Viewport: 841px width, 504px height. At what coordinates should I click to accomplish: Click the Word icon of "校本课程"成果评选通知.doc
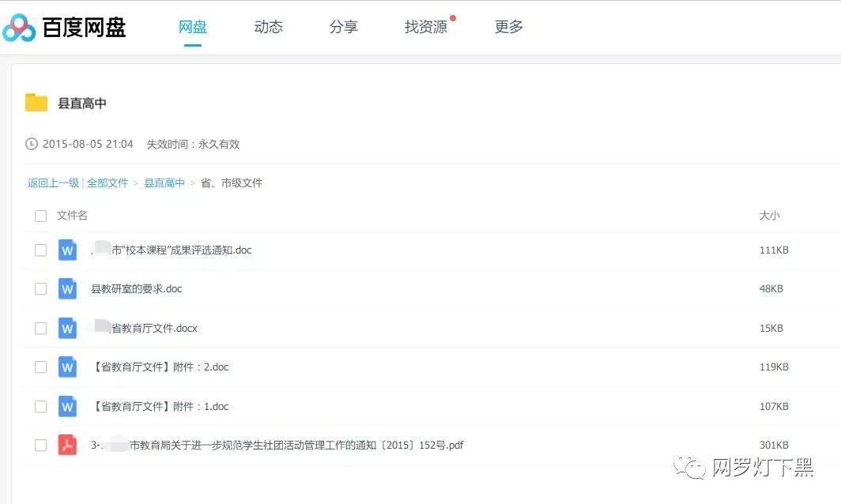(67, 250)
